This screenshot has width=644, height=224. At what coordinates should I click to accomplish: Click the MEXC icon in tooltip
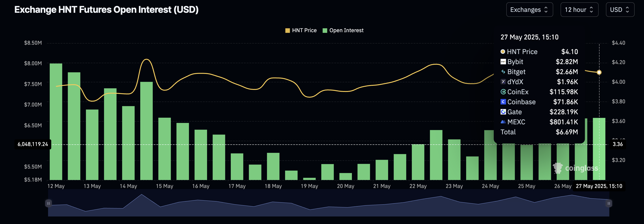[503, 122]
